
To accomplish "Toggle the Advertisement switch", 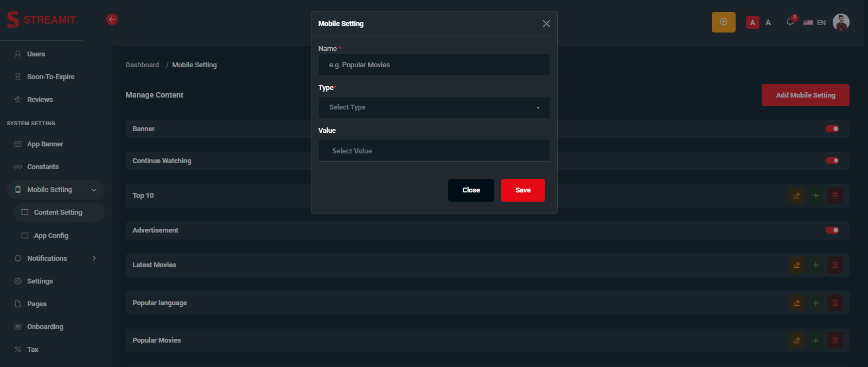I will [x=832, y=230].
